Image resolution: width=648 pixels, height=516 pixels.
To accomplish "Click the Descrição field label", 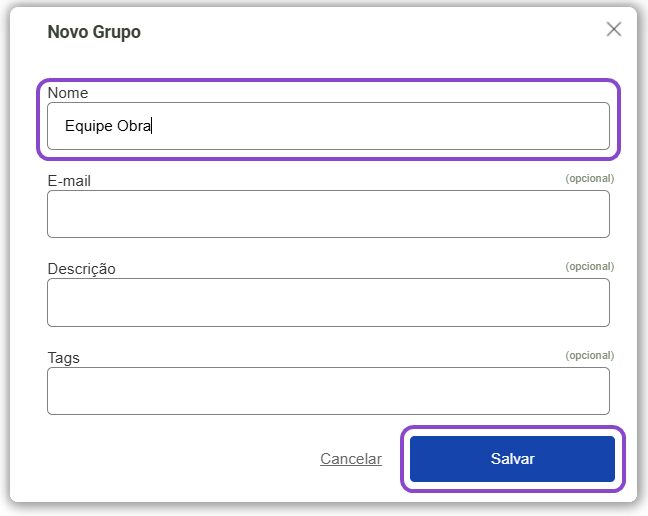I will pyautogui.click(x=81, y=269).
